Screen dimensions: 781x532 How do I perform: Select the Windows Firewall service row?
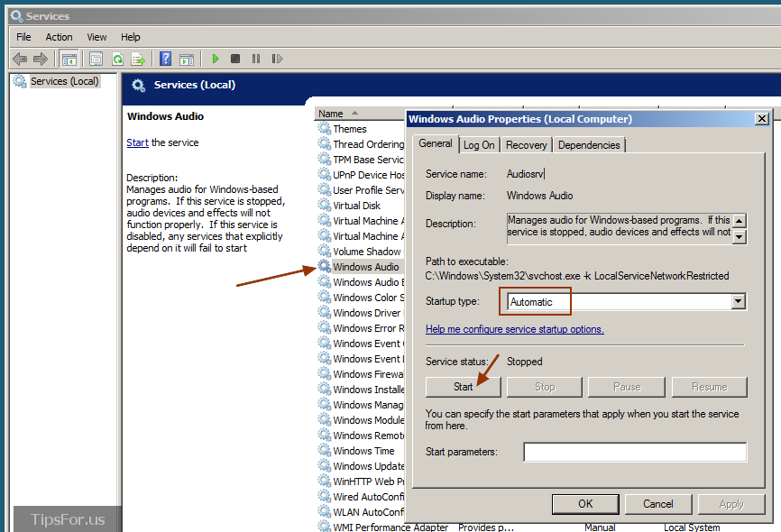click(x=361, y=374)
